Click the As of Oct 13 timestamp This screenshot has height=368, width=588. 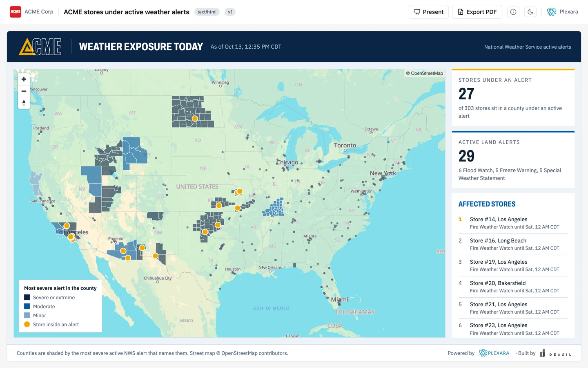pos(246,47)
